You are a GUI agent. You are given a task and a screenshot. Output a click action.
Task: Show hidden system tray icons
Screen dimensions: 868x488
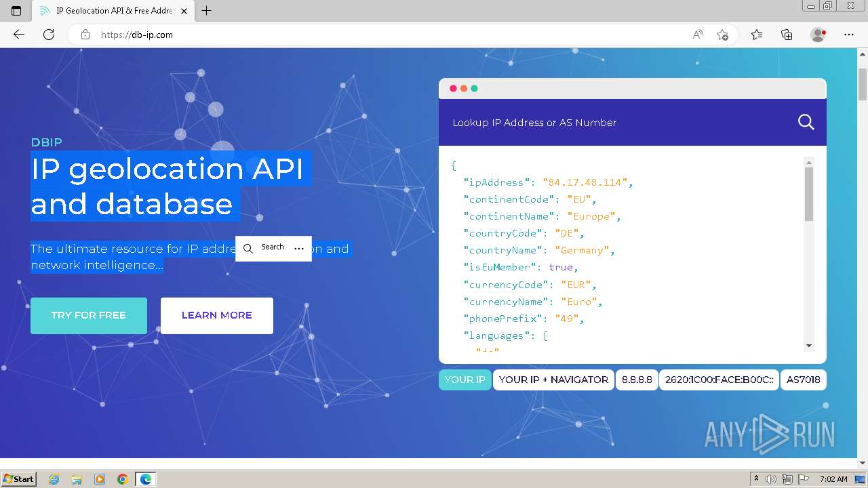click(x=756, y=479)
